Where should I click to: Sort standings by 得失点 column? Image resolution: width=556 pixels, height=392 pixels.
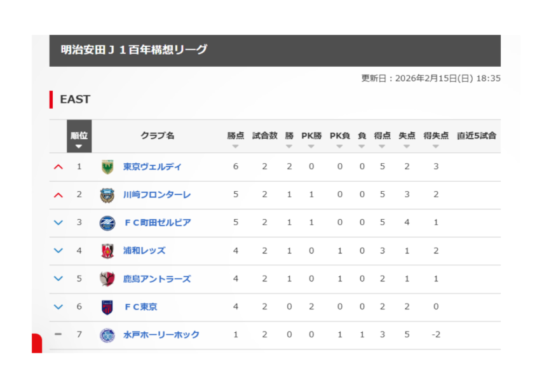[x=436, y=139]
